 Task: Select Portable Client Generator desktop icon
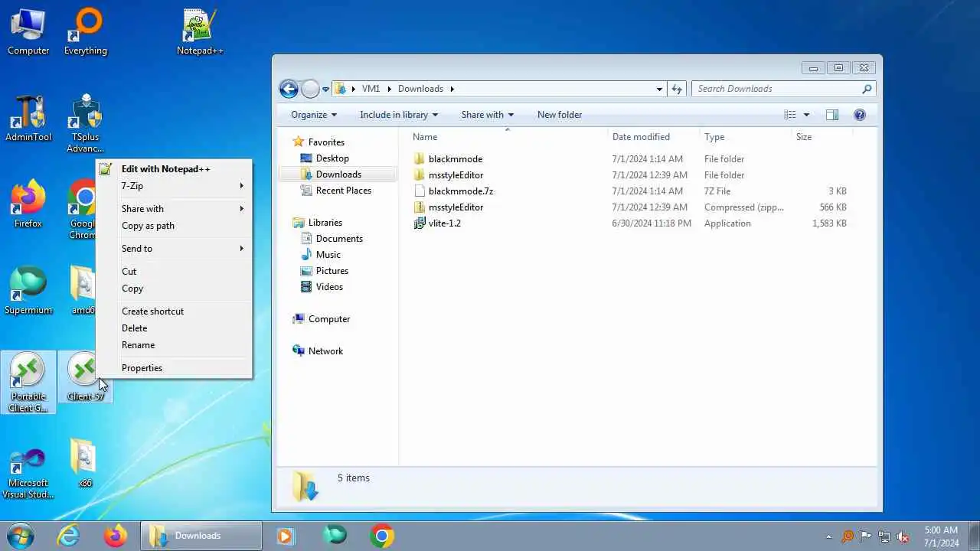point(28,383)
